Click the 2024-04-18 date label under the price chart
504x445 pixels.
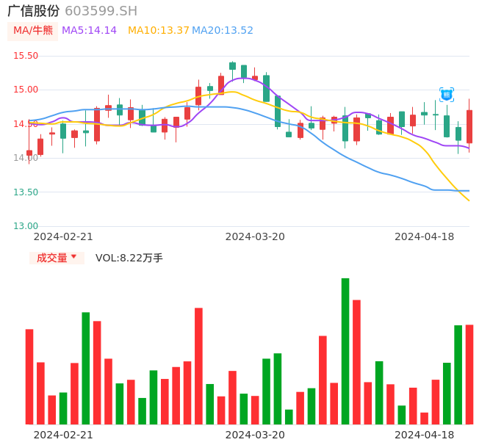click(x=425, y=236)
